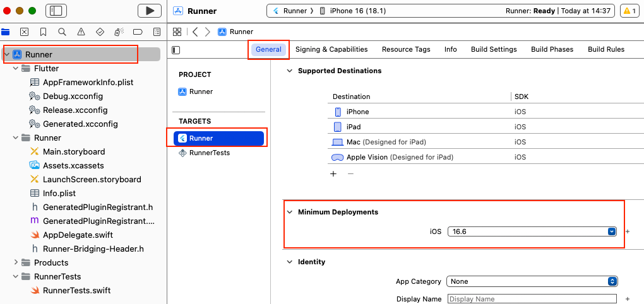Switch to Signing & Capabilities tab
Viewport: 644px width, 304px height.
click(x=331, y=50)
